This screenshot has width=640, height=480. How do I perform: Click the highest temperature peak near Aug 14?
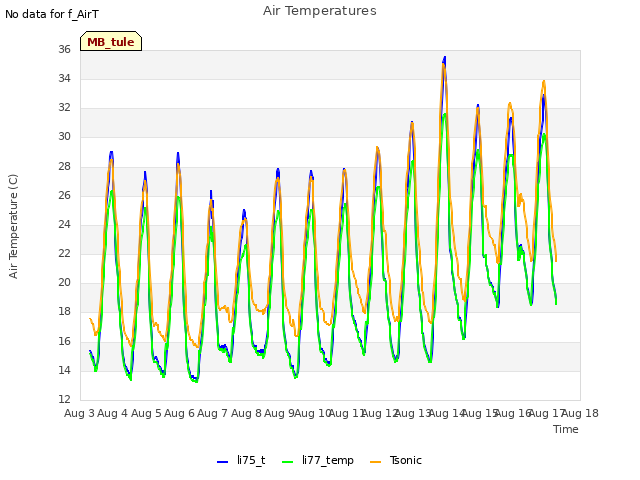click(444, 58)
